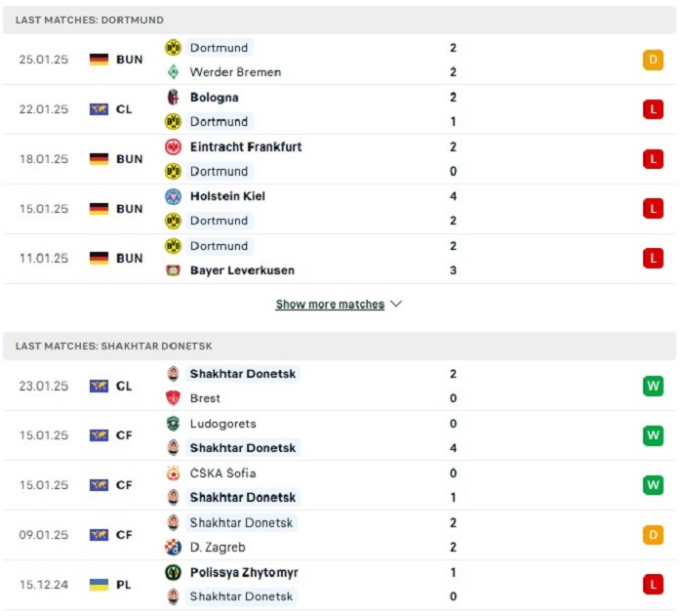Open the Polissya Zhytomyr team name link

tap(244, 572)
